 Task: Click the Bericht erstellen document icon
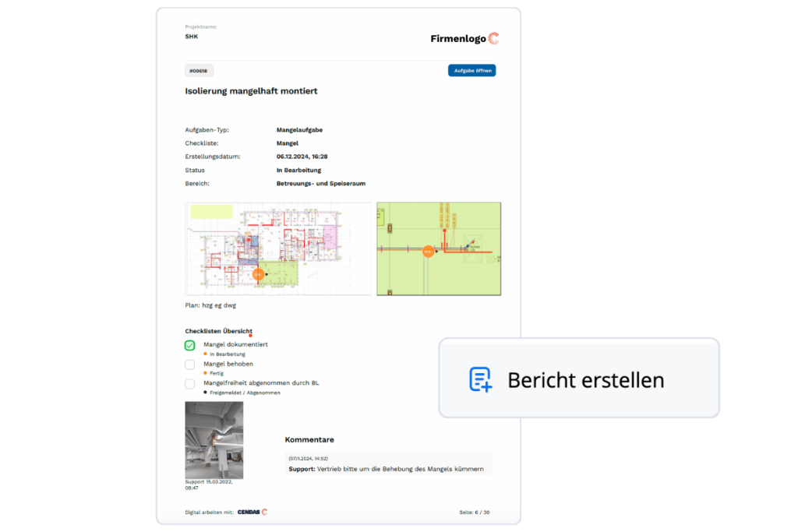(x=480, y=379)
